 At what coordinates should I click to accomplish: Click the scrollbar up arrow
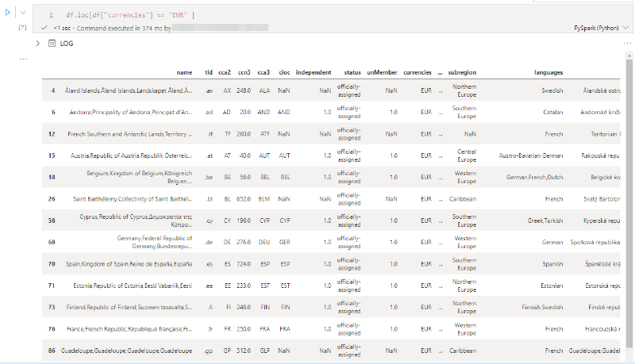click(x=629, y=56)
